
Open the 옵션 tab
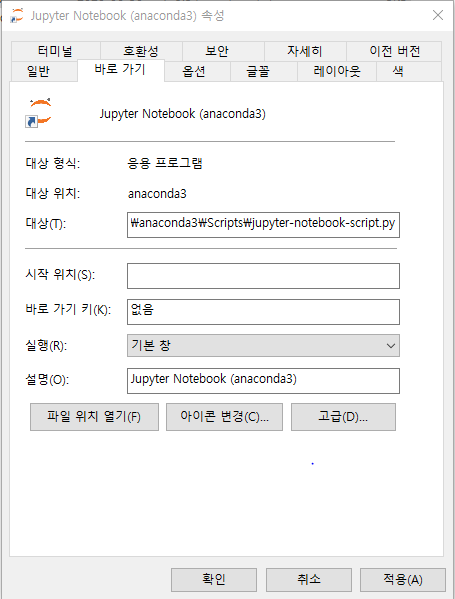[x=197, y=71]
